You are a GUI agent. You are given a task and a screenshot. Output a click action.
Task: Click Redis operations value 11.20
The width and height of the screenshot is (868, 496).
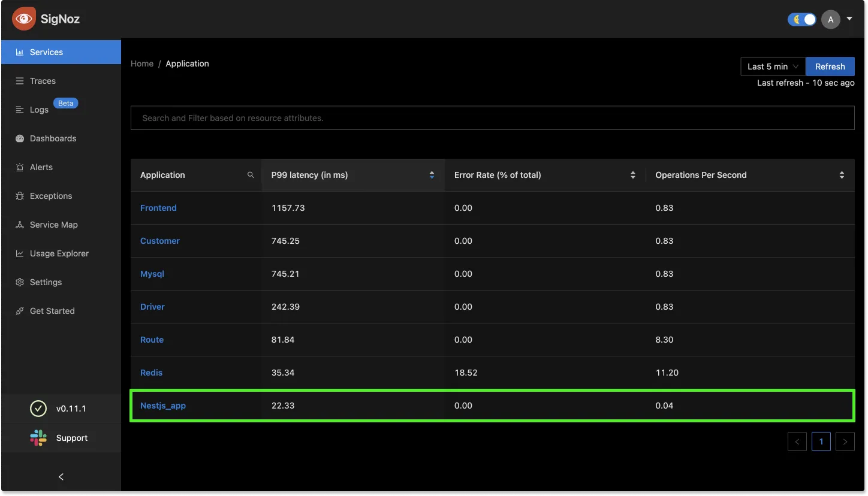tap(667, 373)
